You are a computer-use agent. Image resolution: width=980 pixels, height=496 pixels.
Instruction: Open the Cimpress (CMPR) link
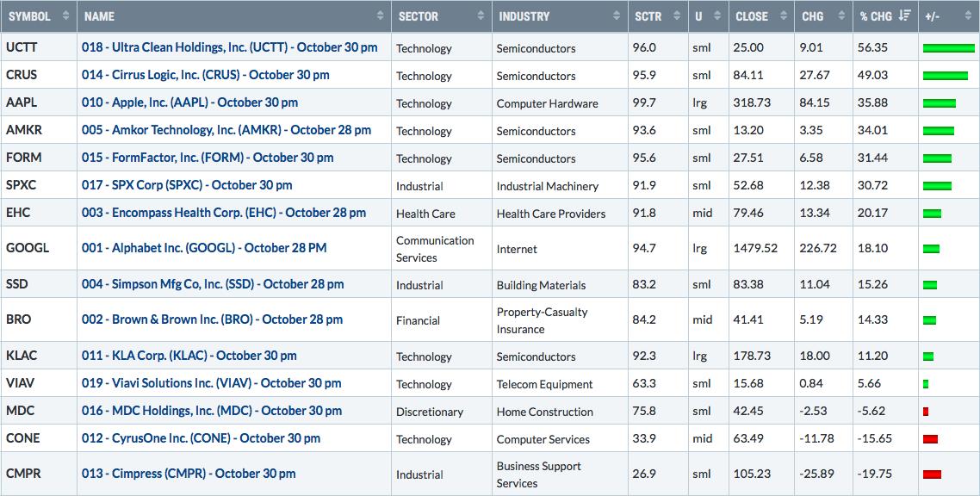click(x=188, y=474)
